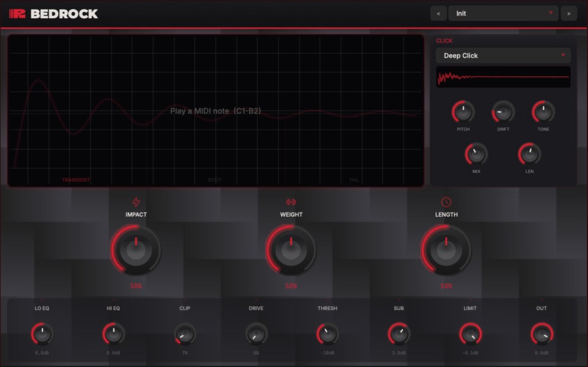Click the click sample waveform preview

click(x=503, y=77)
